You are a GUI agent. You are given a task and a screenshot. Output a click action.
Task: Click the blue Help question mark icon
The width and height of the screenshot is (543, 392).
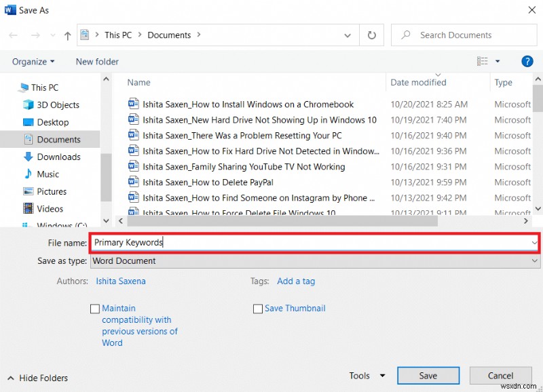click(x=527, y=62)
